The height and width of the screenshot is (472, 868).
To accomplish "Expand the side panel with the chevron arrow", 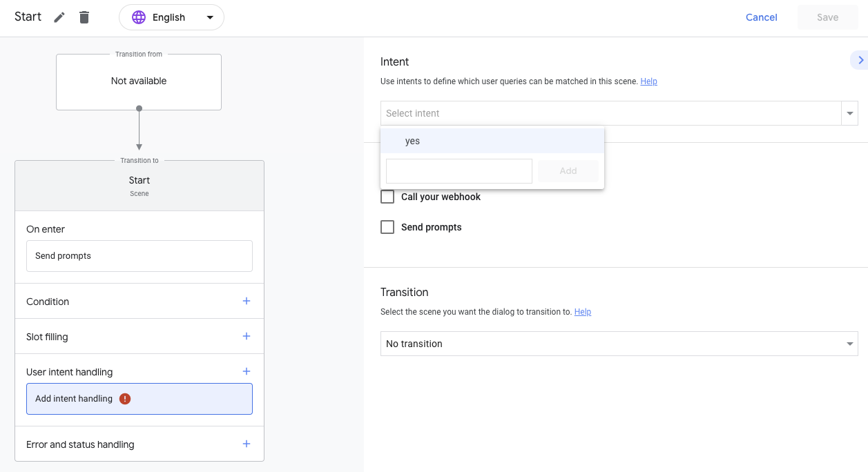I will coord(860,61).
